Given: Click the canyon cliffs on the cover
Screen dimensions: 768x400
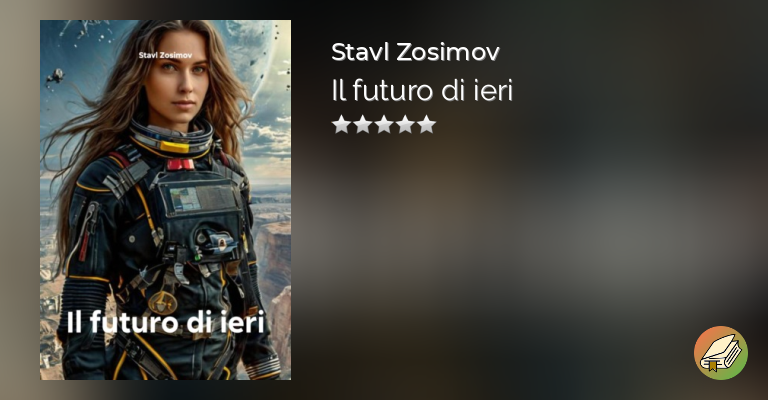Looking at the screenshot, I should pos(272,274).
